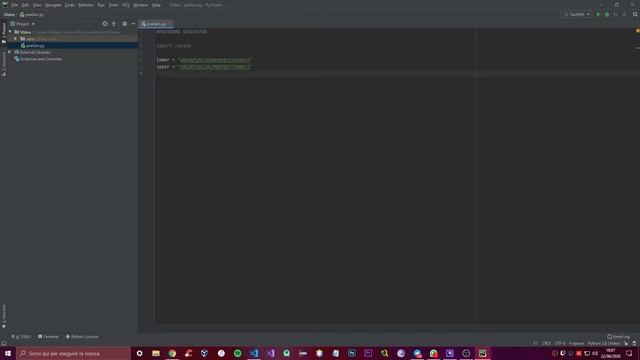This screenshot has height=360, width=640.
Task: Click the Windows taskbar search box
Action: (x=73, y=353)
